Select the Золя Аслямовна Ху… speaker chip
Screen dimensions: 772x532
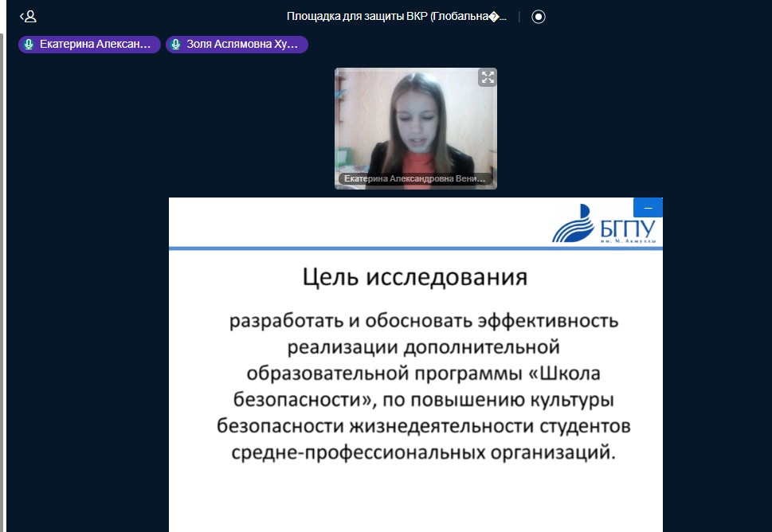241,45
